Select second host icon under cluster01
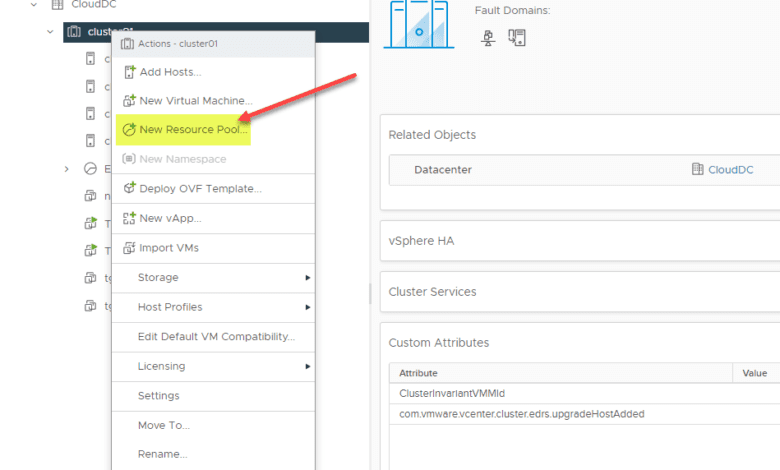Viewport: 780px width, 470px height. point(90,86)
